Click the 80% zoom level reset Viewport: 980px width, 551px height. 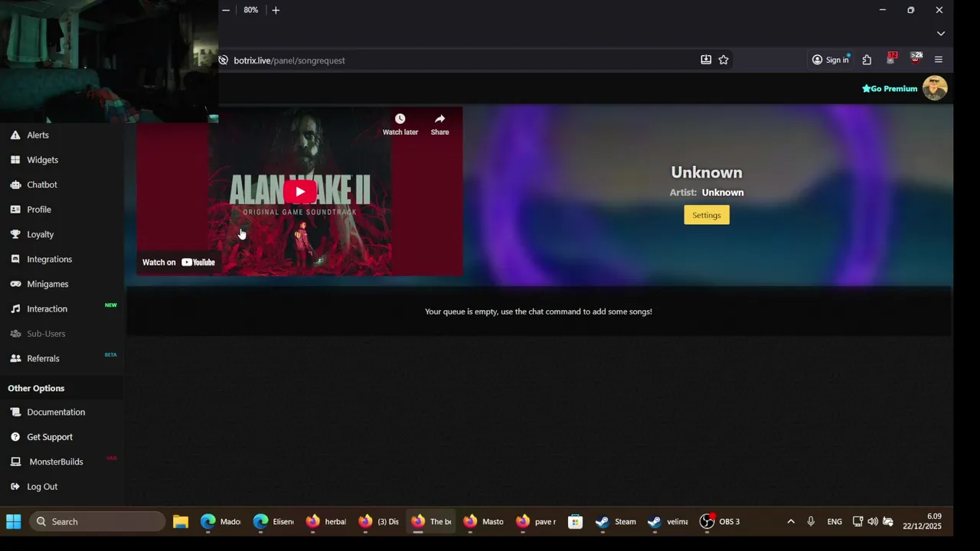[251, 10]
